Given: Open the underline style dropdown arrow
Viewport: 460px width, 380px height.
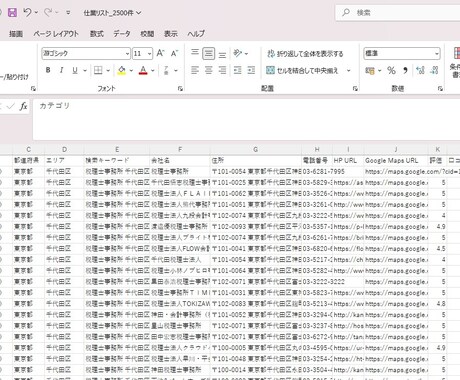Looking at the screenshot, I should tap(85, 70).
